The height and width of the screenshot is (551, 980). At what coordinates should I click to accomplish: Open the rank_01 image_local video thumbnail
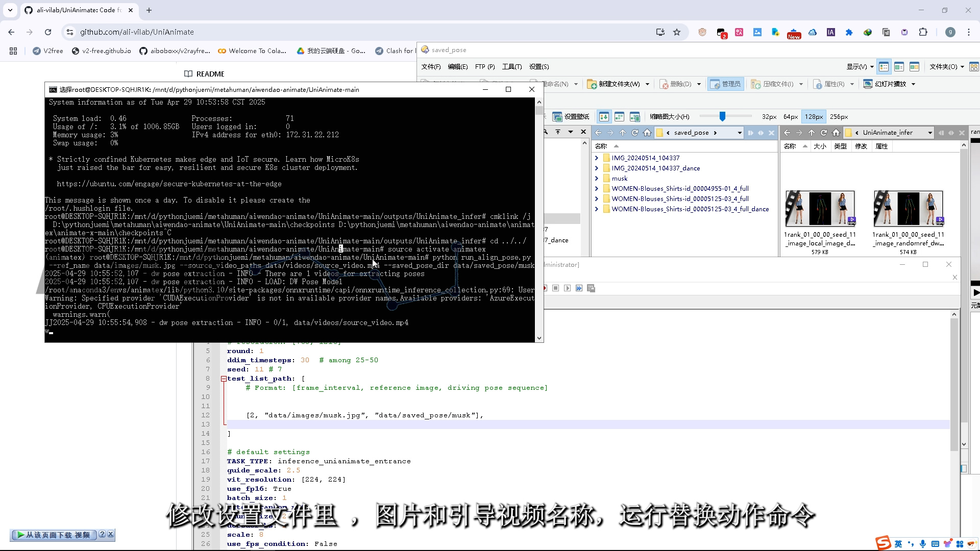[x=820, y=208]
